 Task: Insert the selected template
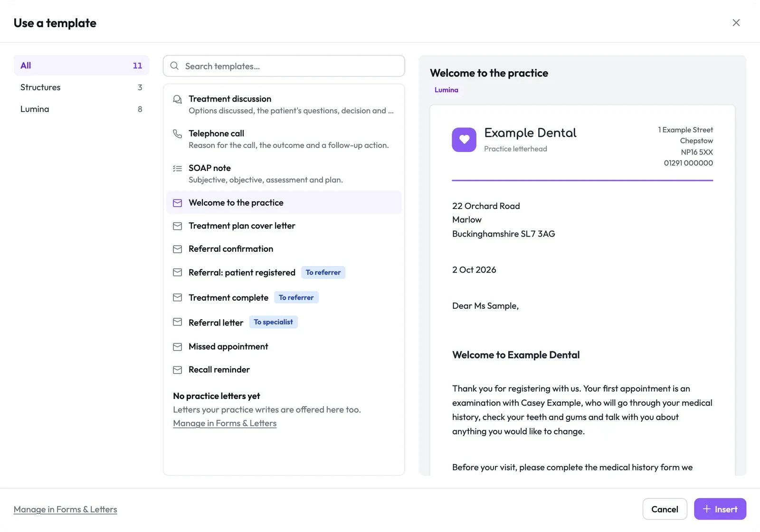720,509
